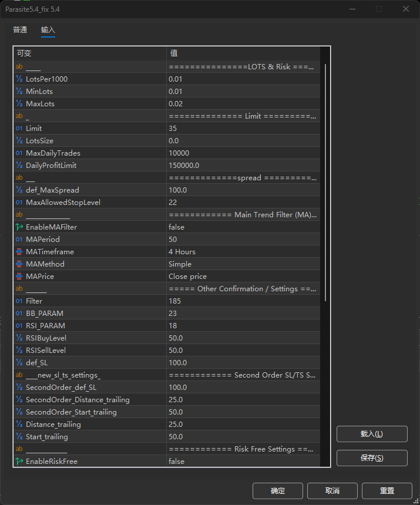Toggle the EnableMAFilter false value

243,227
